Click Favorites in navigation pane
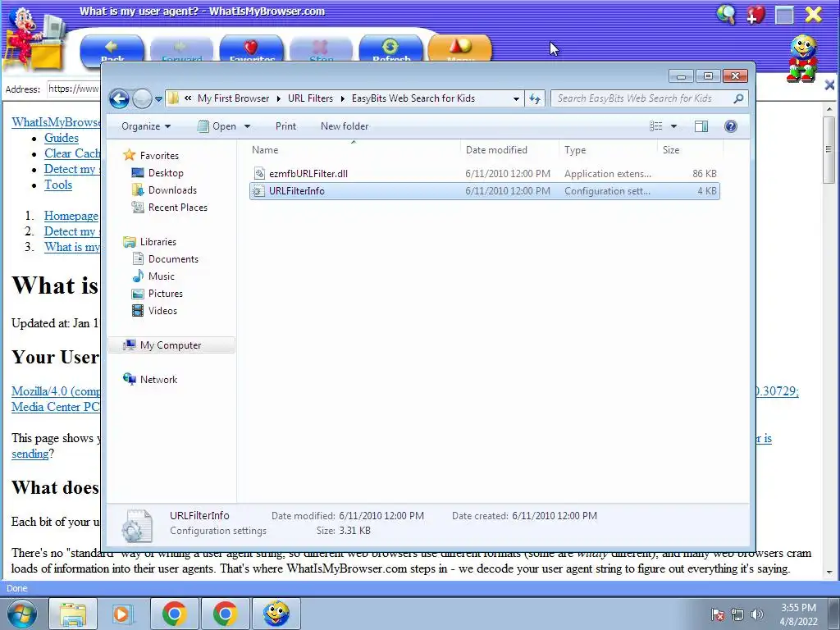Image resolution: width=840 pixels, height=630 pixels. pos(158,155)
